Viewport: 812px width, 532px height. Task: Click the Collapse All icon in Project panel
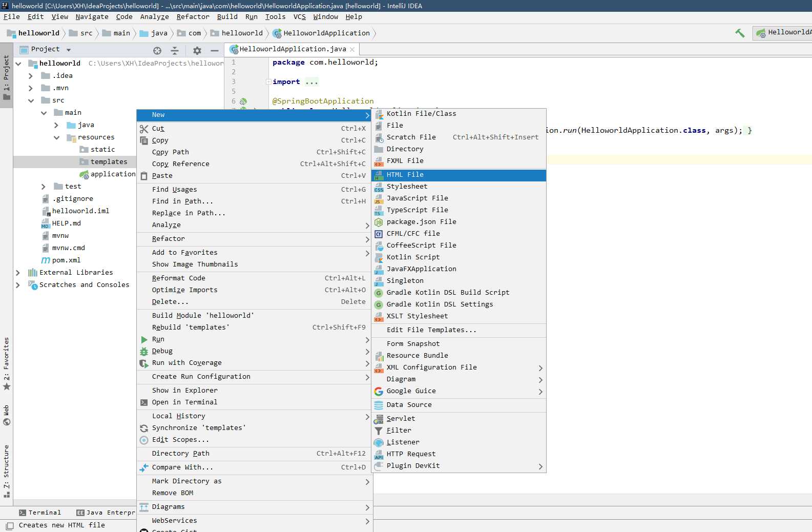(x=175, y=50)
